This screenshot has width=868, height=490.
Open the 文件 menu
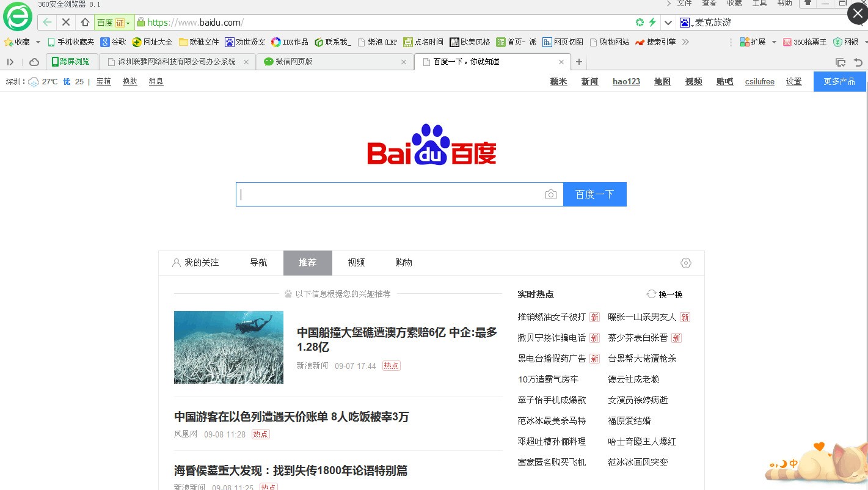684,4
